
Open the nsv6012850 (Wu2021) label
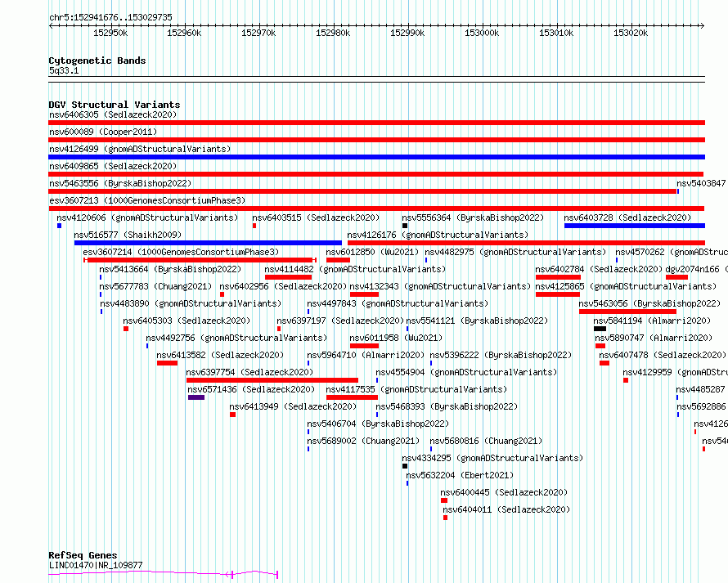372,252
